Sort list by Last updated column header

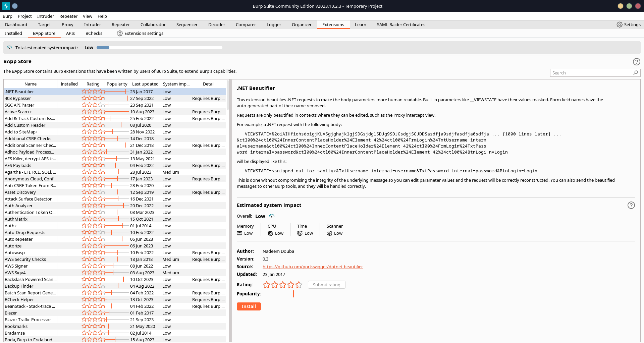click(x=145, y=84)
